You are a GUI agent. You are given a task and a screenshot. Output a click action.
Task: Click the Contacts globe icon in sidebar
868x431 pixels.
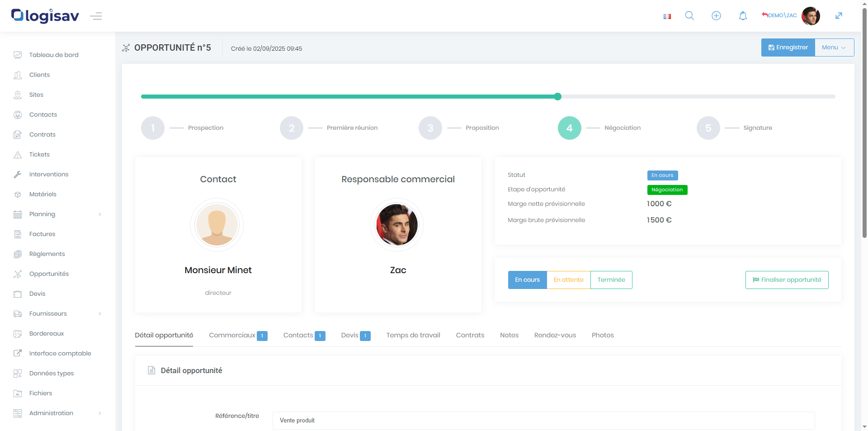pos(18,115)
